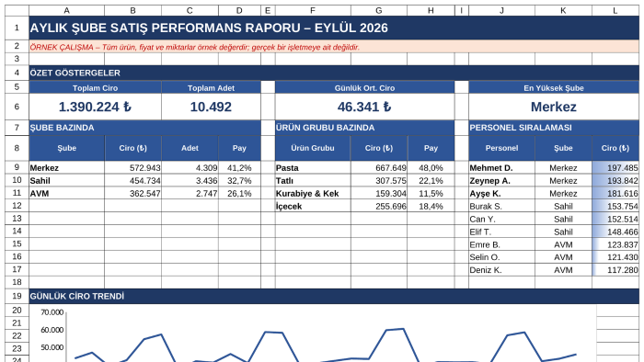Click the 'Ürün Grubu' column header cell
644x362 pixels.
313,148
